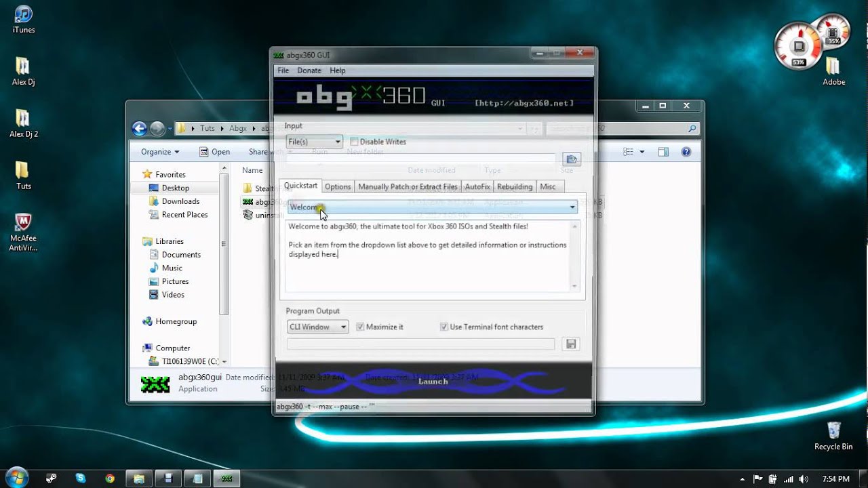
Task: Open the Recycle Bin icon
Action: click(833, 435)
